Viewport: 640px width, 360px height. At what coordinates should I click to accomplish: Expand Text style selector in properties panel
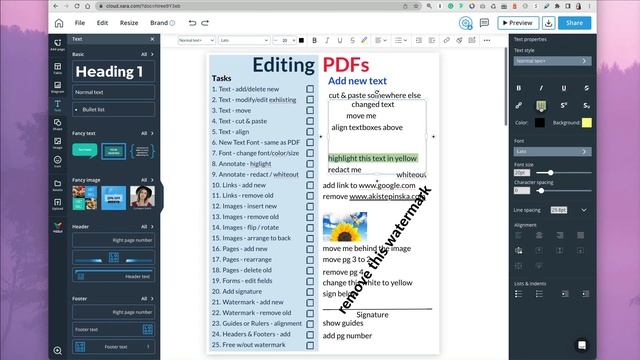click(552, 61)
